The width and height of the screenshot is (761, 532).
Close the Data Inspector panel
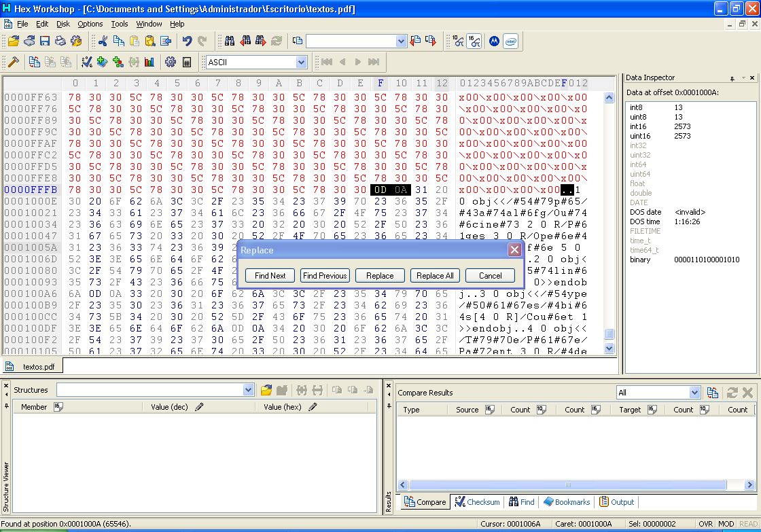tap(752, 77)
